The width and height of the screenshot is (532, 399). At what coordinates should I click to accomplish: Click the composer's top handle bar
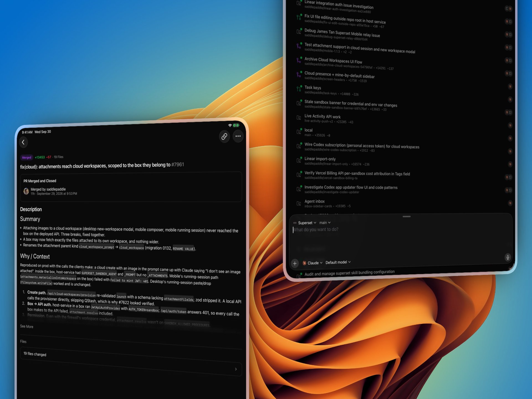pyautogui.click(x=406, y=216)
